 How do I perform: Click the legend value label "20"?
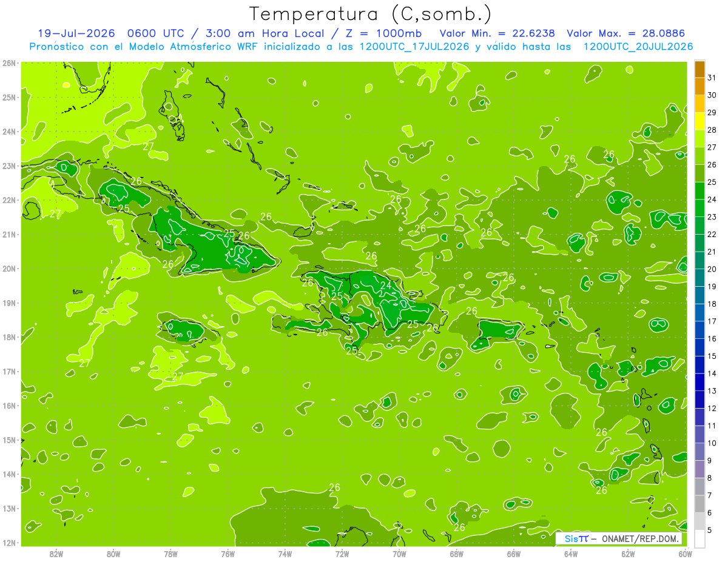(712, 269)
